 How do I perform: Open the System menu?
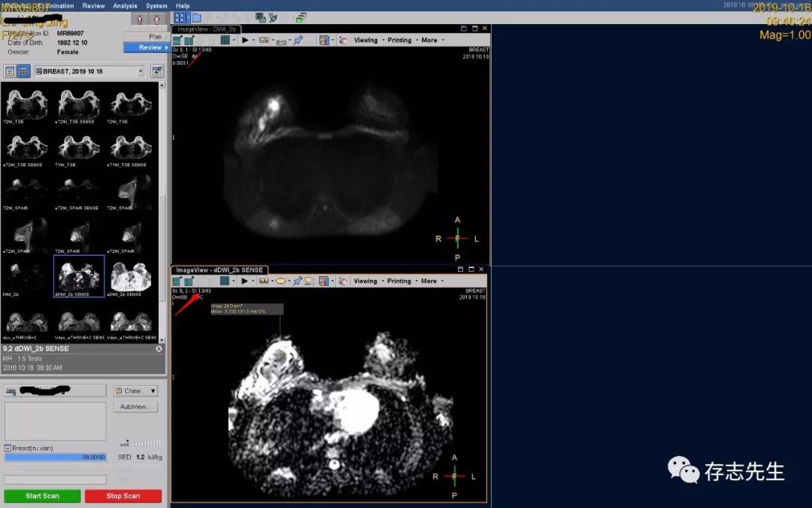pos(156,6)
